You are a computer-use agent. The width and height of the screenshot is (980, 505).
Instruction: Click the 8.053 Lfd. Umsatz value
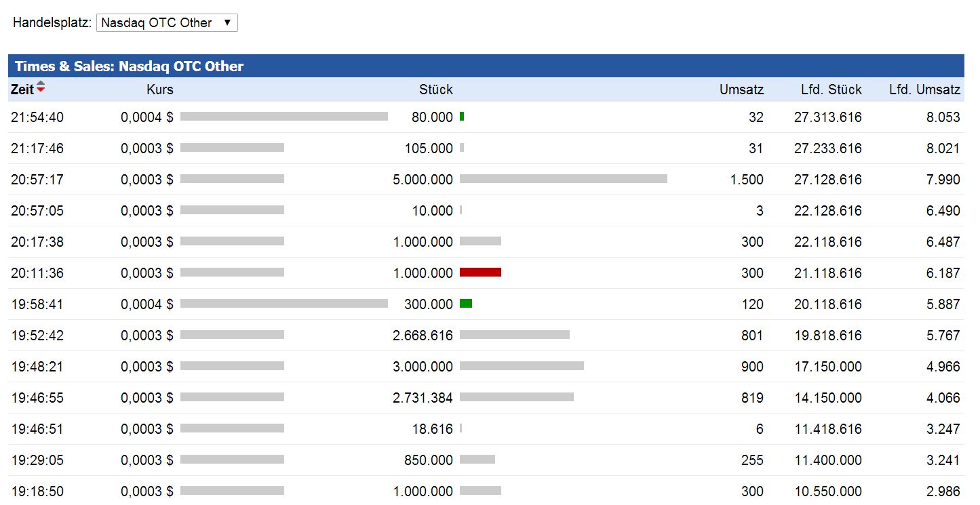point(943,117)
